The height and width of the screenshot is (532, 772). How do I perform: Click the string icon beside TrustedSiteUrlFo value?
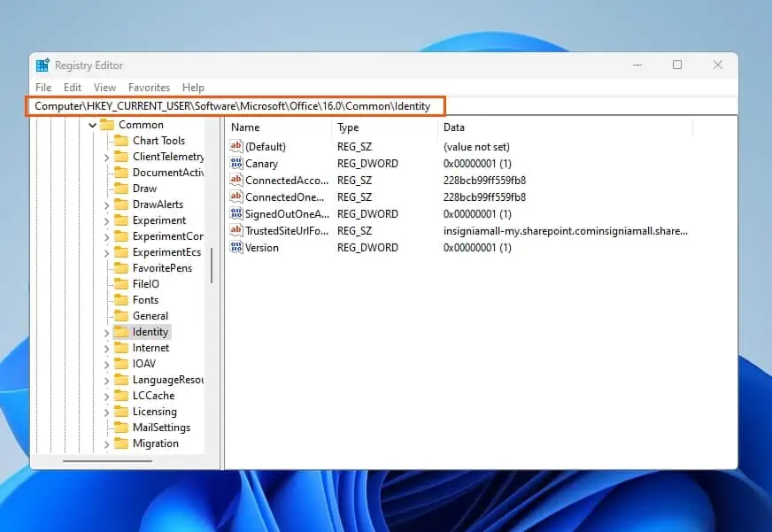(235, 231)
